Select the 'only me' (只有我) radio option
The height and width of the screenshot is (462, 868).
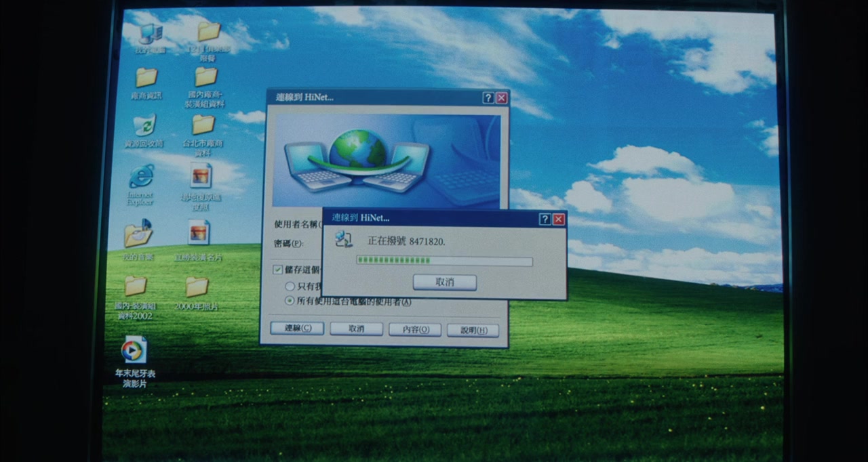[x=290, y=287]
